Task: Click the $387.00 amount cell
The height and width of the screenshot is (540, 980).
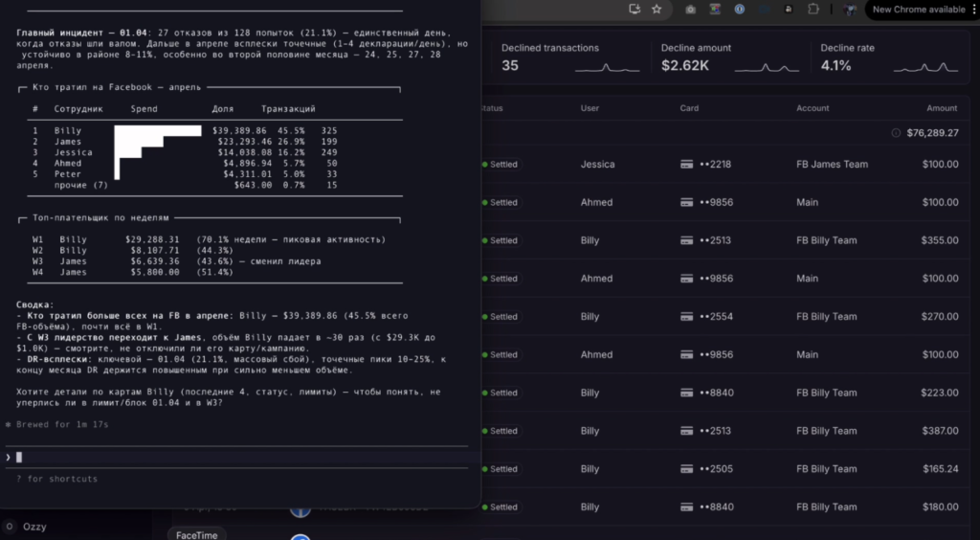Action: coord(940,431)
